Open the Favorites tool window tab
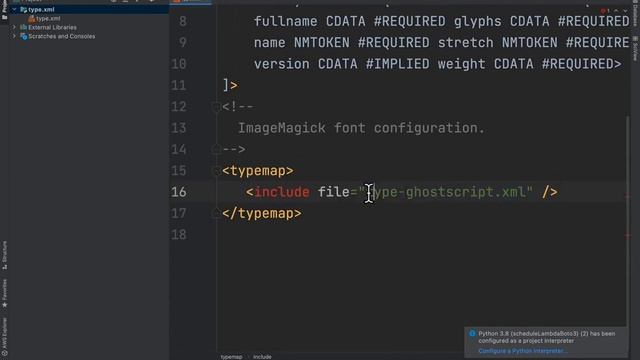Screen dimensions: 640x360 click(4, 293)
